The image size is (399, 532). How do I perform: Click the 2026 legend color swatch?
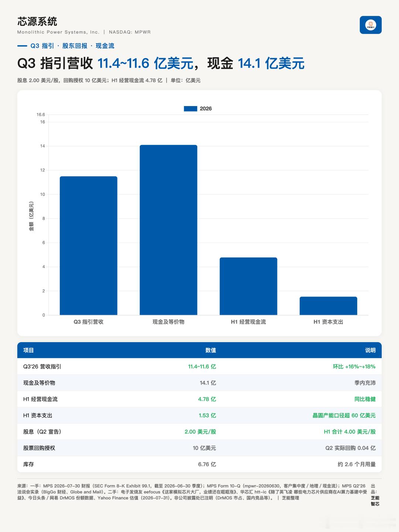click(x=191, y=109)
